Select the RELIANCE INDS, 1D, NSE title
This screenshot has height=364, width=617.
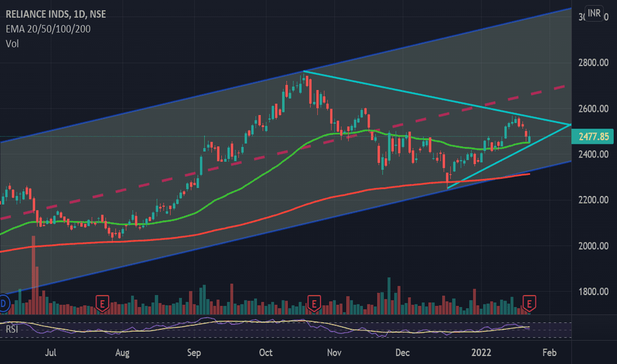coord(56,14)
